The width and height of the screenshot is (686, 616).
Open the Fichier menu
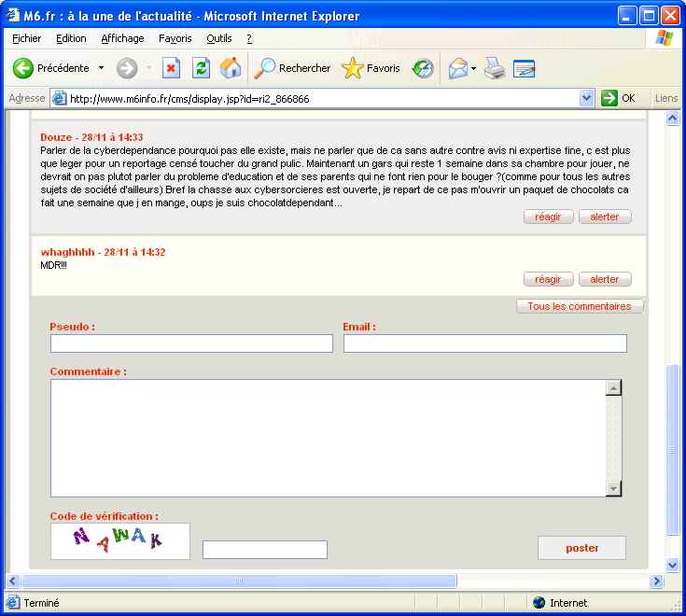[27, 38]
